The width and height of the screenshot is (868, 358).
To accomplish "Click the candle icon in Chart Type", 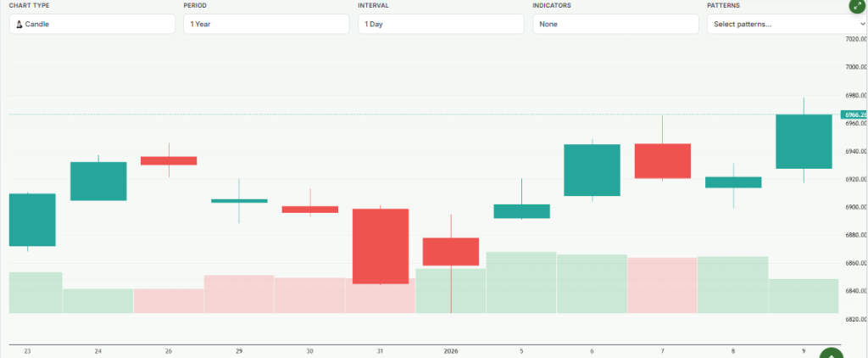I will tap(19, 25).
